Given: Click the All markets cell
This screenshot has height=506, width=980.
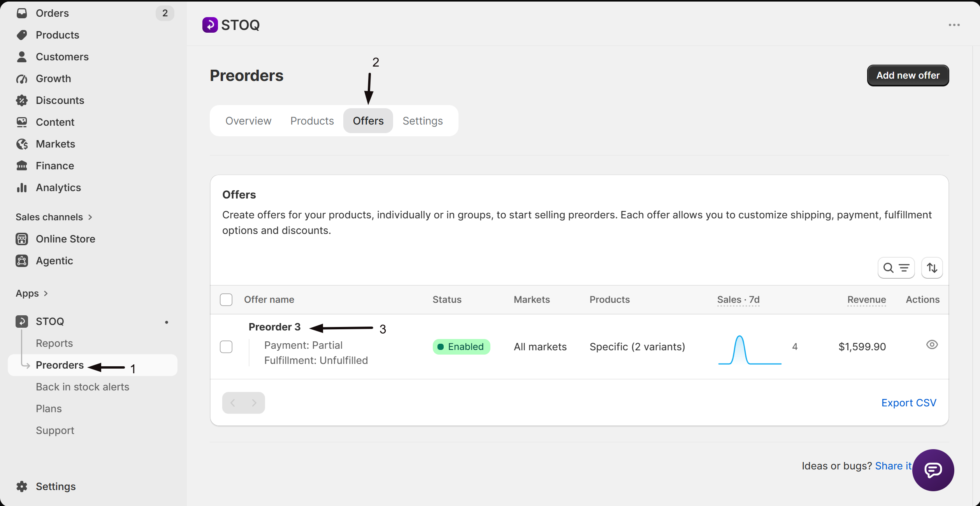Looking at the screenshot, I should coord(540,347).
